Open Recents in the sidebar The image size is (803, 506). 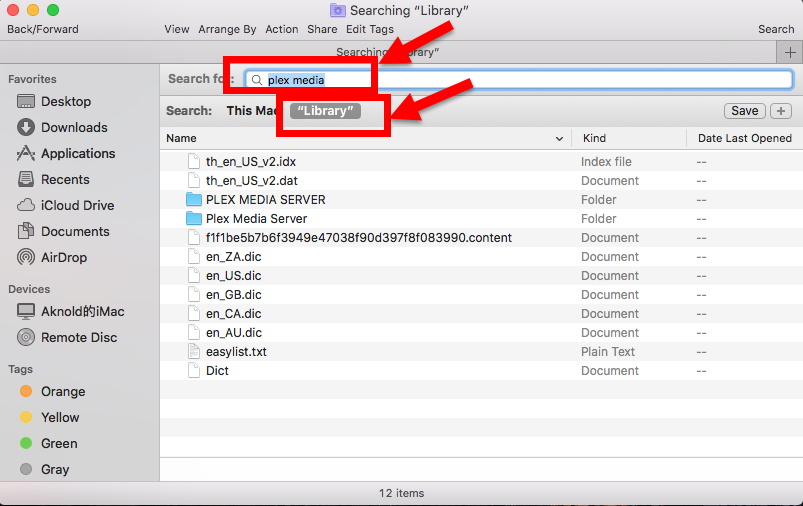point(26,180)
